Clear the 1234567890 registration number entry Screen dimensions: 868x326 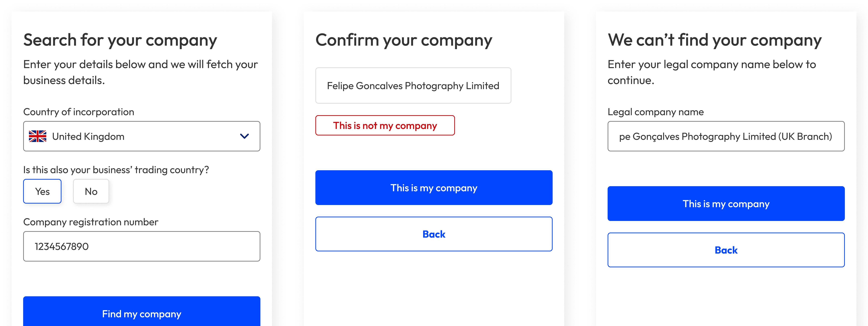click(x=142, y=246)
